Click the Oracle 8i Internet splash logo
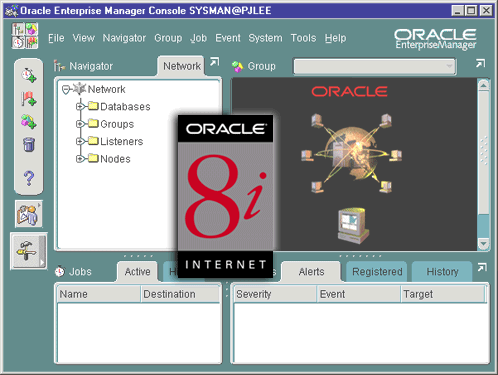Viewport: 498px width, 375px height. click(225, 196)
